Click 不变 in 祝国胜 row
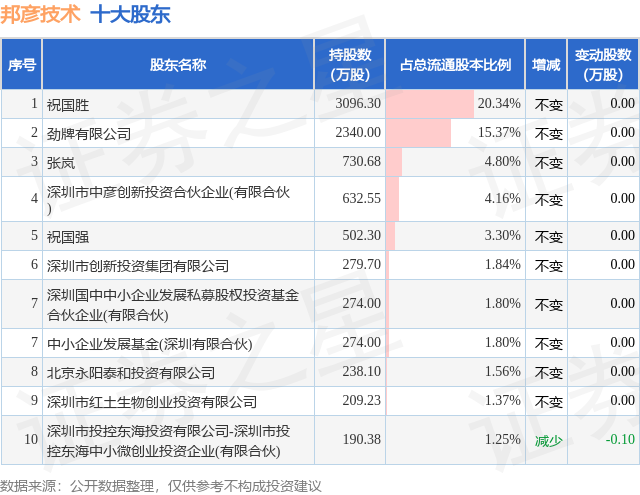The image size is (640, 495). point(549,105)
